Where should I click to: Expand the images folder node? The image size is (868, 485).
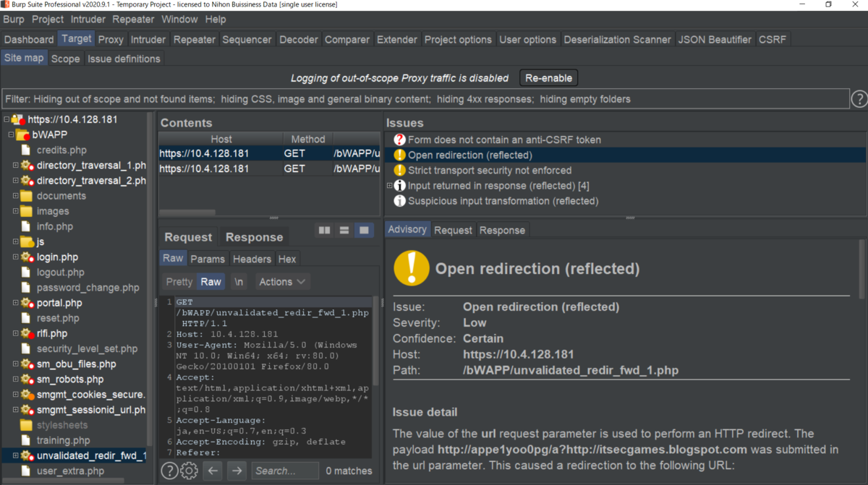15,211
